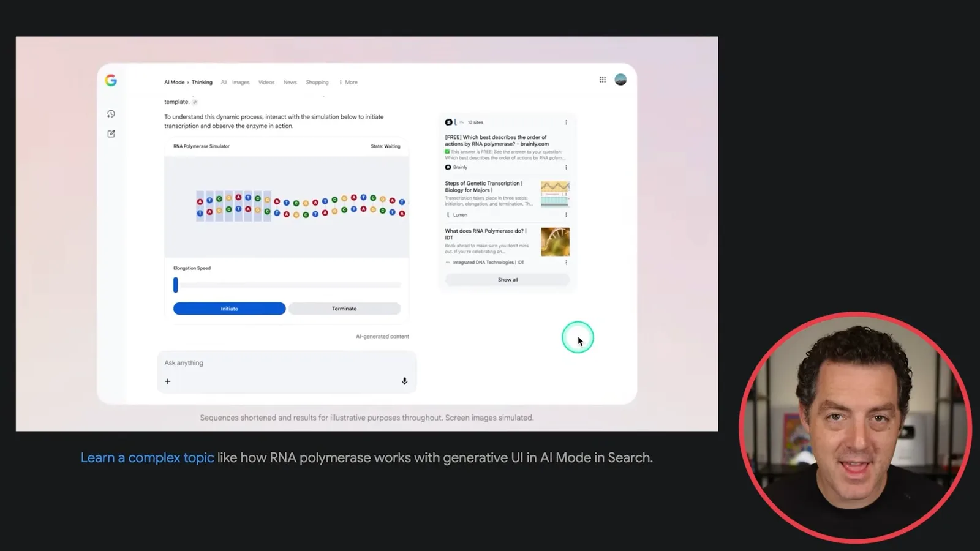This screenshot has width=980, height=551.
Task: Click the Elongation Speed slider handle
Action: [176, 285]
